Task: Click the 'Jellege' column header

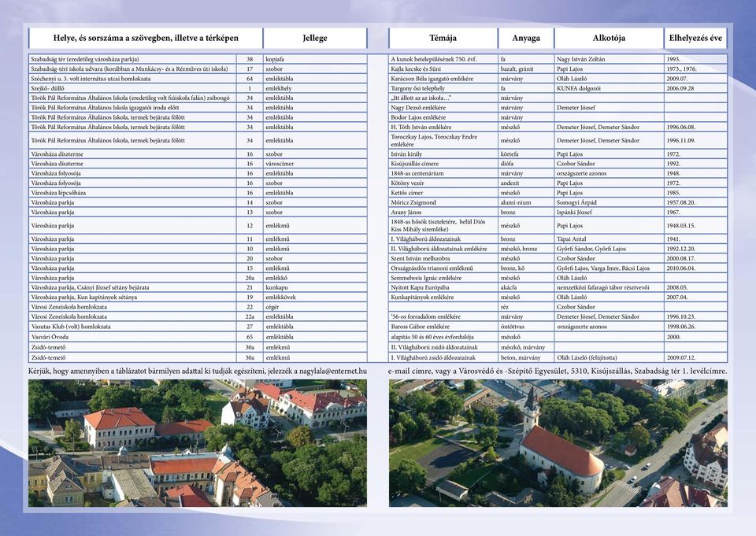Action: (315, 38)
